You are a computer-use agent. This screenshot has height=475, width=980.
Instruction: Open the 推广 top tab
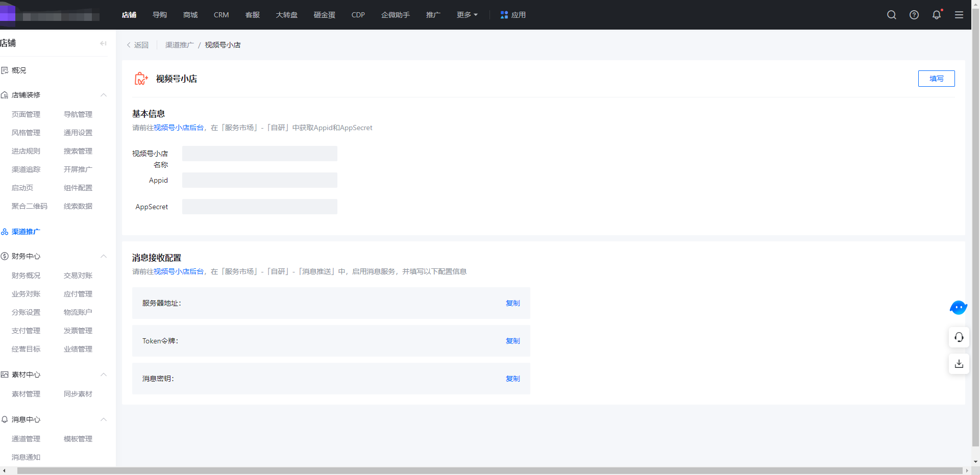(433, 15)
